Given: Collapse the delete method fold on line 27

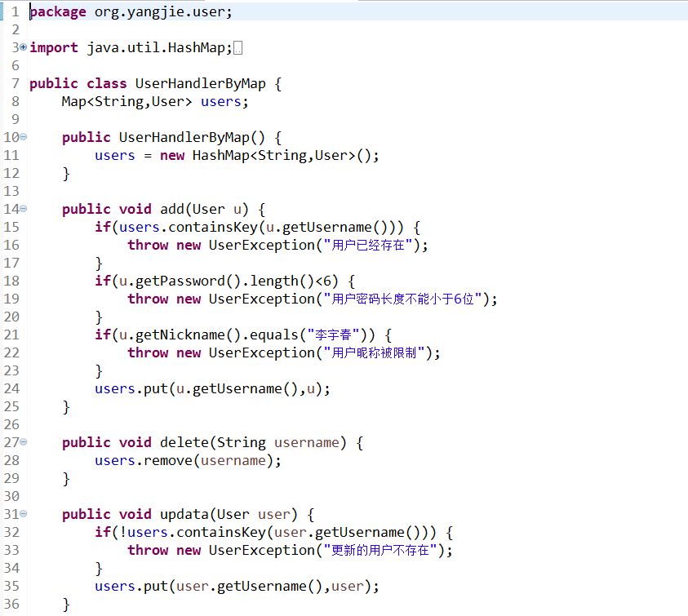Looking at the screenshot, I should pyautogui.click(x=23, y=442).
